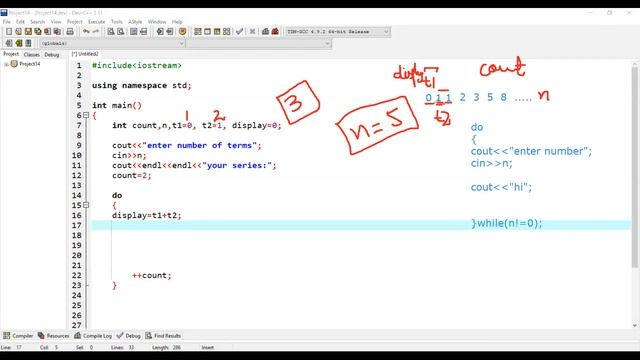Open the AStyle menu
The width and height of the screenshot is (640, 360).
coord(135,22)
